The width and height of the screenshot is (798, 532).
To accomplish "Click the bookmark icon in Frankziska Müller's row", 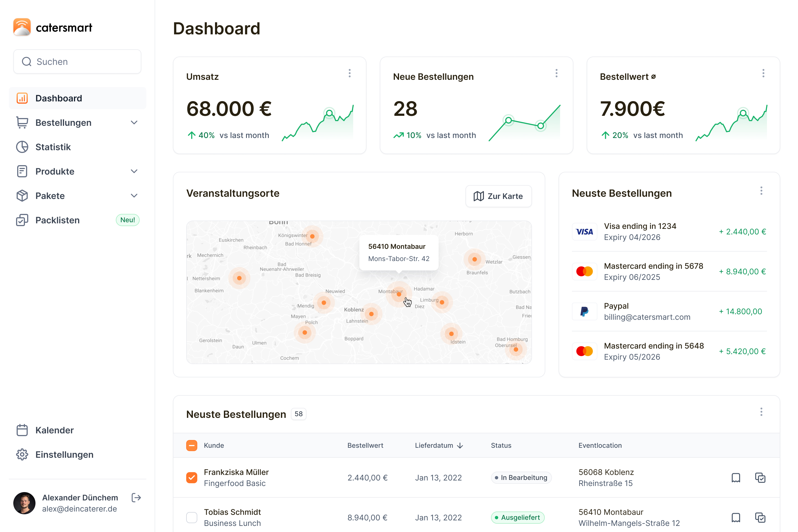I will [736, 478].
